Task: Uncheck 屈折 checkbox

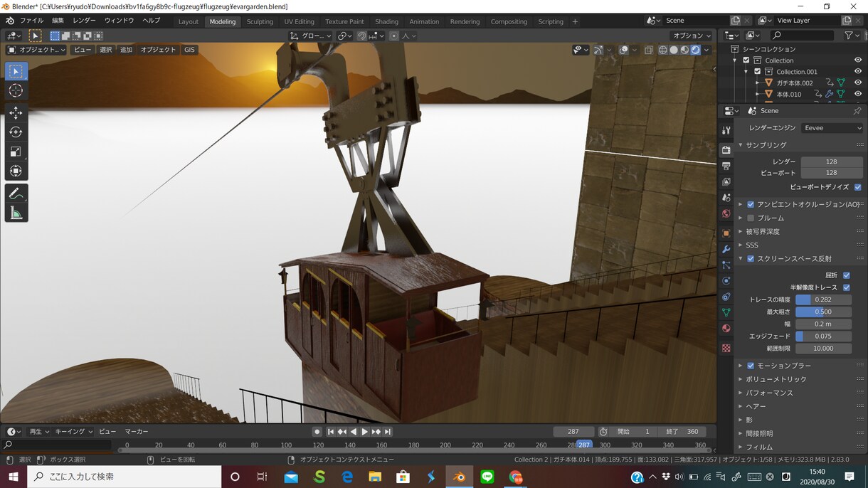Action: [x=847, y=275]
